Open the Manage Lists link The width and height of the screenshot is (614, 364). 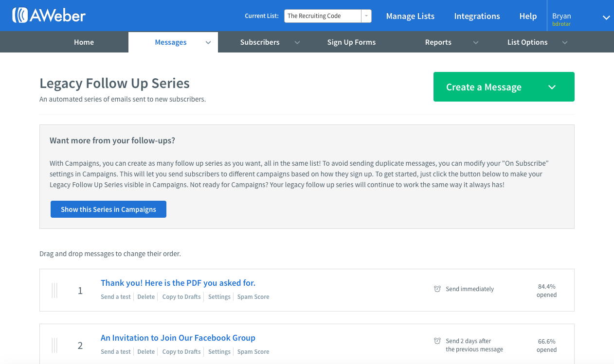[410, 16]
